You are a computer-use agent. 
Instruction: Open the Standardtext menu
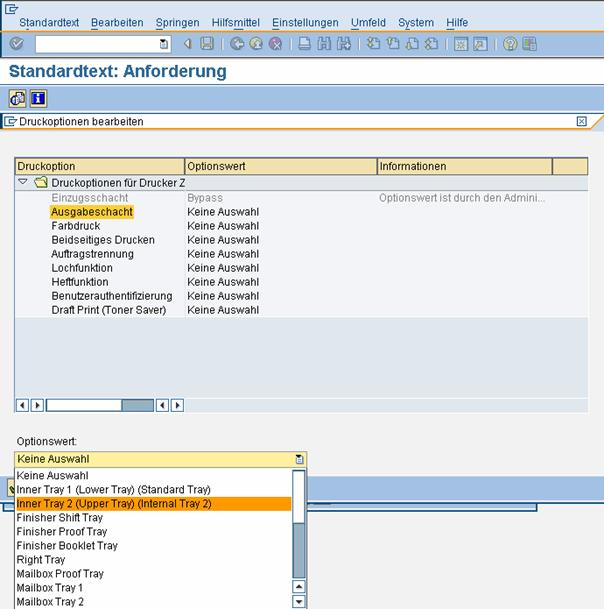pyautogui.click(x=49, y=22)
